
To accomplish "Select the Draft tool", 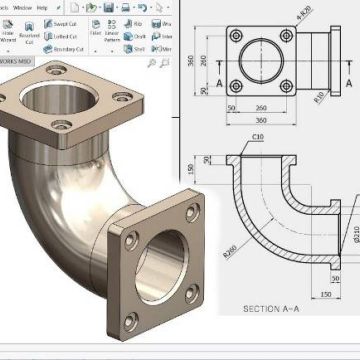I will point(134,36).
